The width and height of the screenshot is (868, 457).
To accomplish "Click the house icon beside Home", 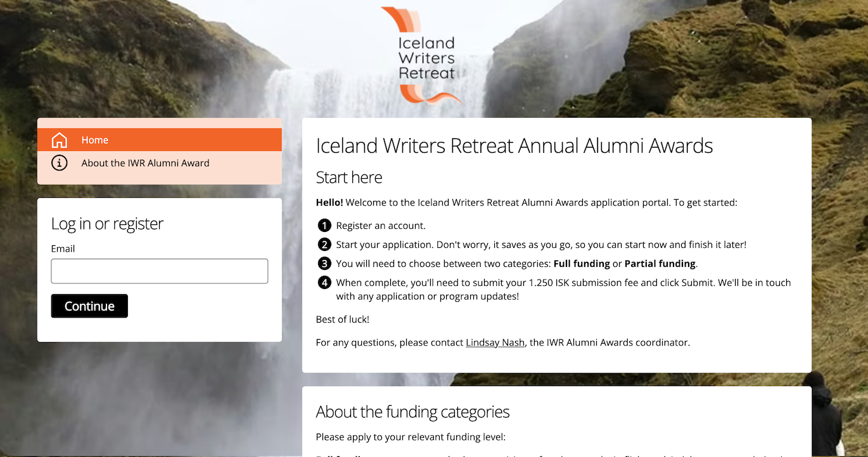I will (59, 140).
